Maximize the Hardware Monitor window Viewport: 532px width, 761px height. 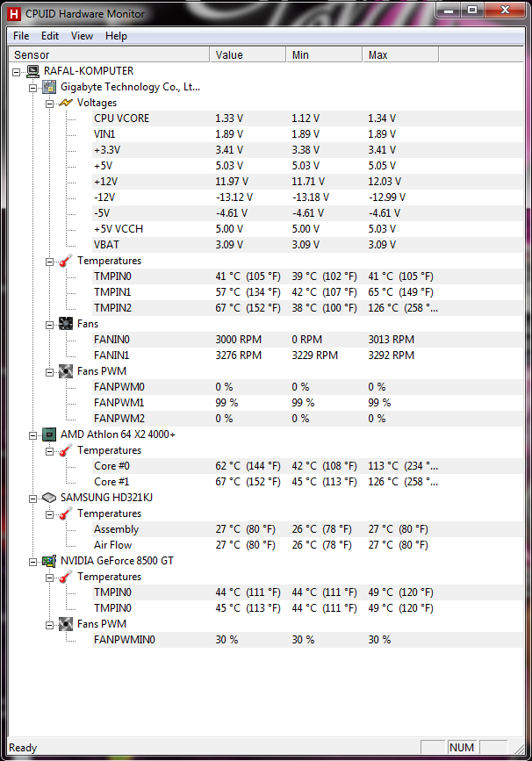471,11
